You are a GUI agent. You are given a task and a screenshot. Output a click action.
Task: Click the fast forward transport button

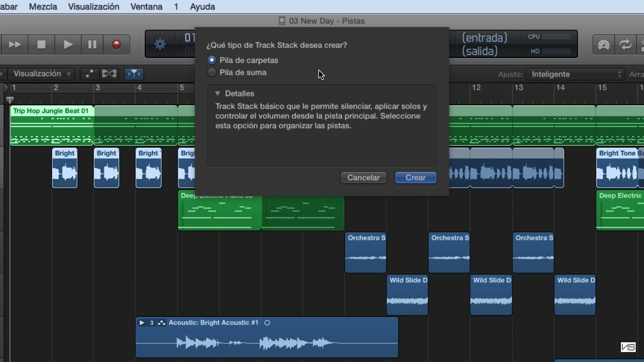coord(15,45)
